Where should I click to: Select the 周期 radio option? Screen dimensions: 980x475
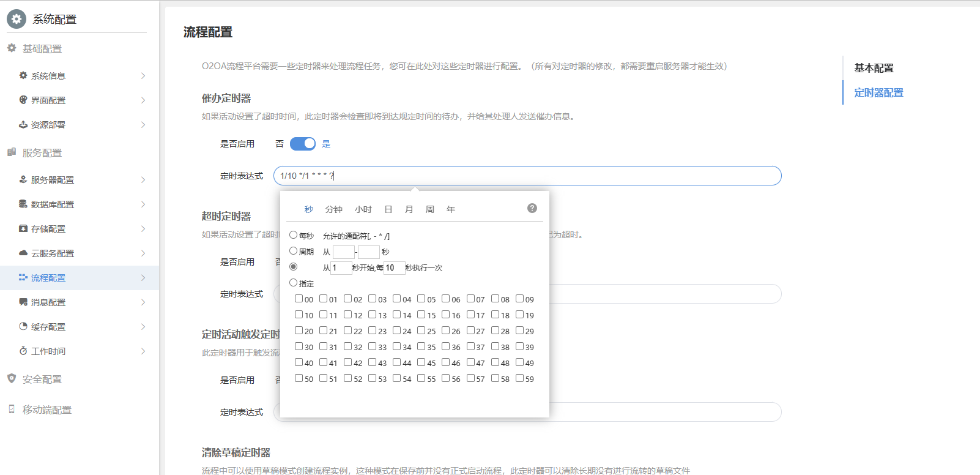[x=294, y=251]
